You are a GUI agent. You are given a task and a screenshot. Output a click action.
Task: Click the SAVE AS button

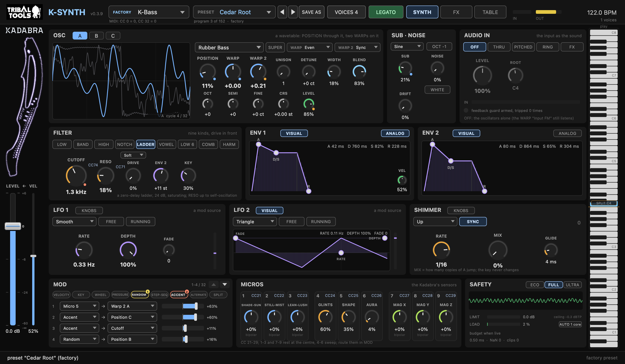click(311, 12)
